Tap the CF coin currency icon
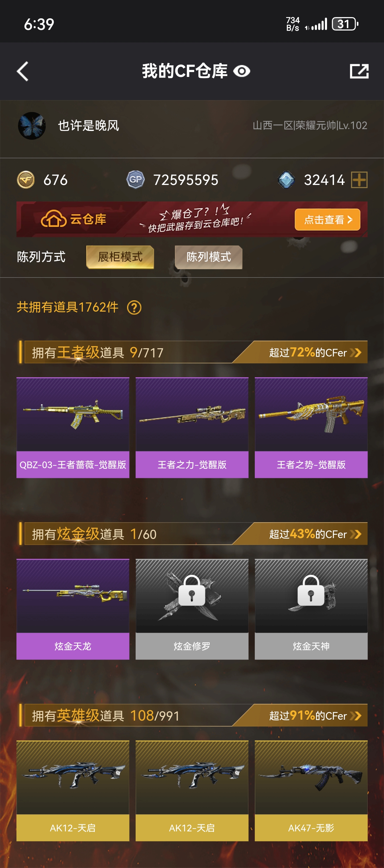The height and width of the screenshot is (868, 384). (x=26, y=179)
